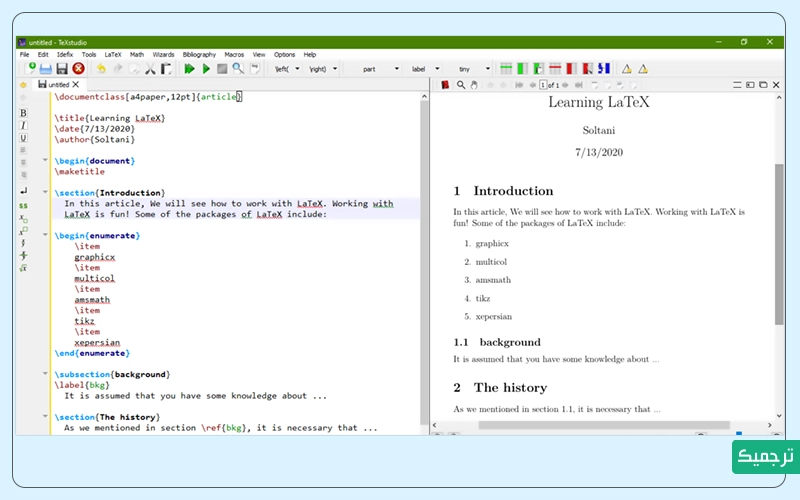Apply italic with the I sidebar icon
The height and width of the screenshot is (500, 800).
(x=23, y=125)
